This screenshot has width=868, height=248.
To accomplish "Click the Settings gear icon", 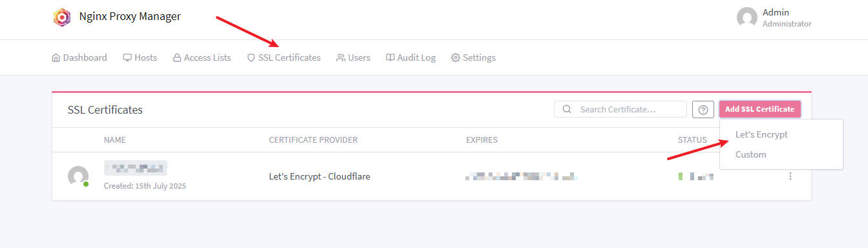I will coord(456,57).
